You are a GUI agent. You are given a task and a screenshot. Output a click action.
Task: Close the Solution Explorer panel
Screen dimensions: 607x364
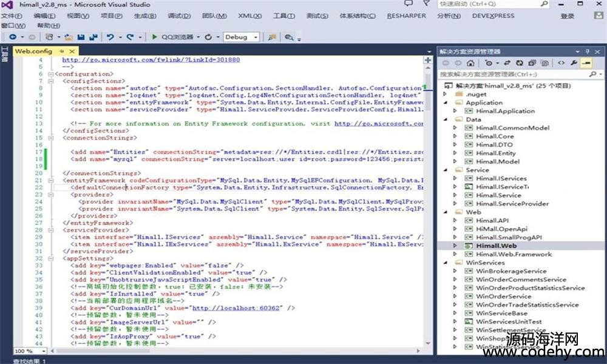[597, 52]
